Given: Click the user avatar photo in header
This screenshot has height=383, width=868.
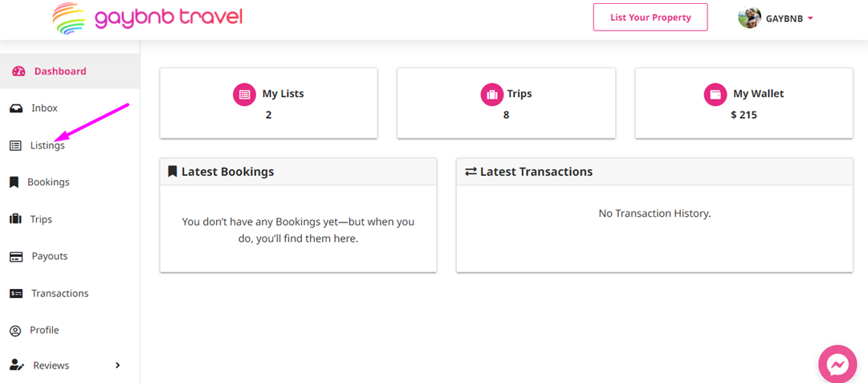Looking at the screenshot, I should 749,18.
